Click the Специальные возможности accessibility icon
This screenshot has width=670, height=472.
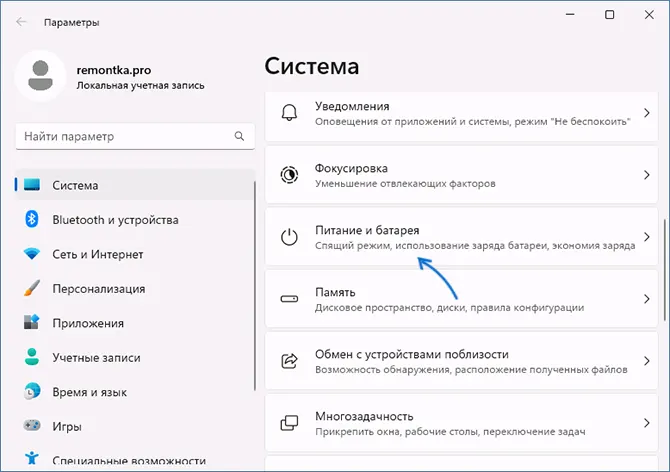tap(32, 458)
